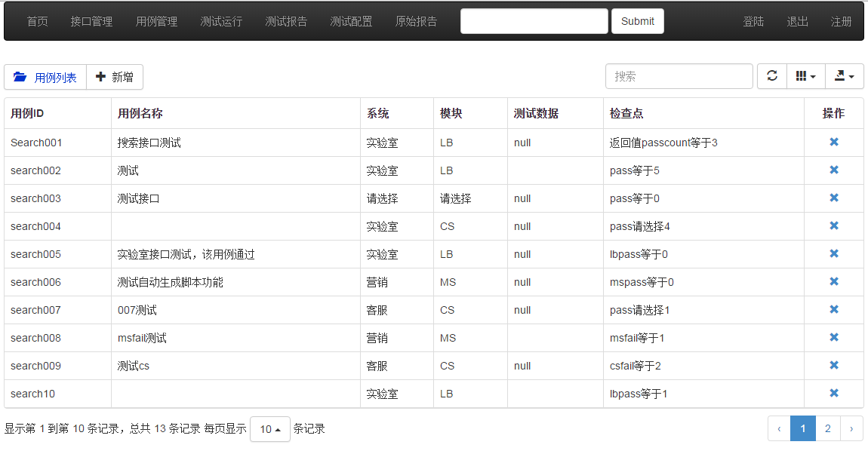Select the 搜索接口测试 case name cell
The image size is (868, 457).
click(x=235, y=143)
